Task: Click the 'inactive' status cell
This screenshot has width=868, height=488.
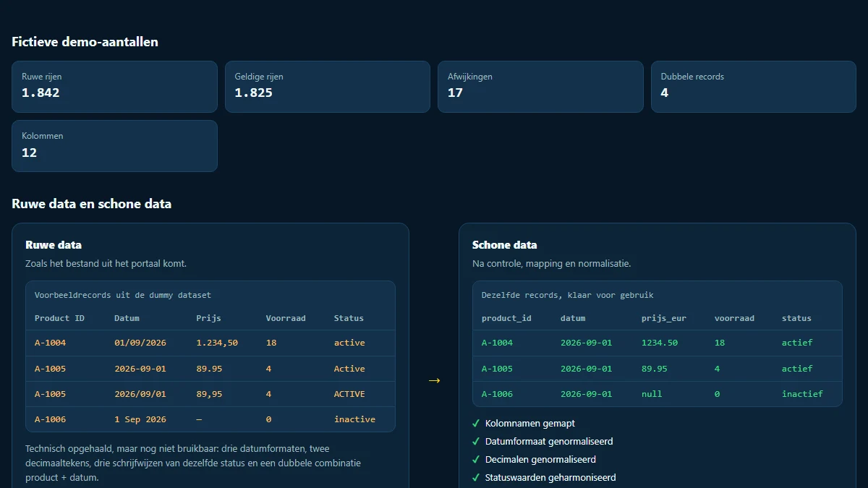Action: 354,419
